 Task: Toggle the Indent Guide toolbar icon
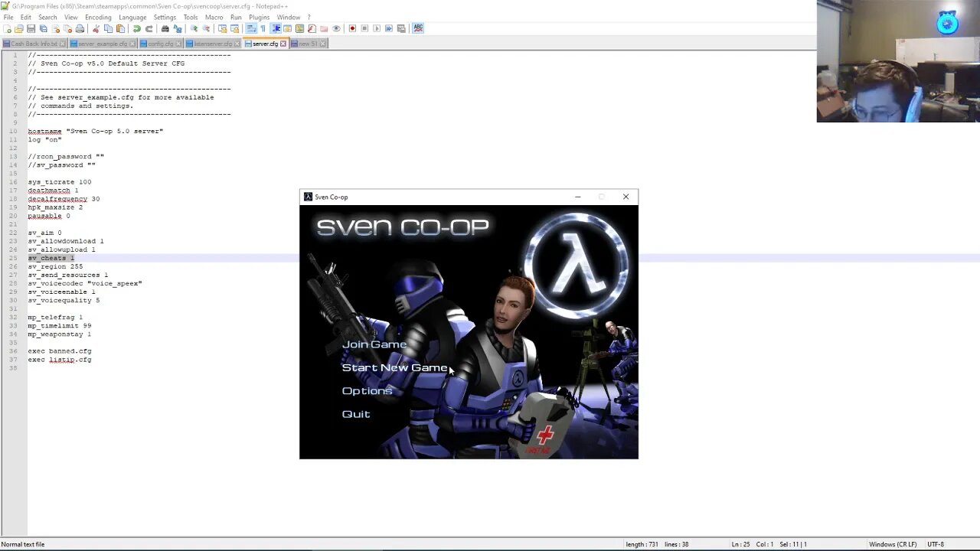276,28
